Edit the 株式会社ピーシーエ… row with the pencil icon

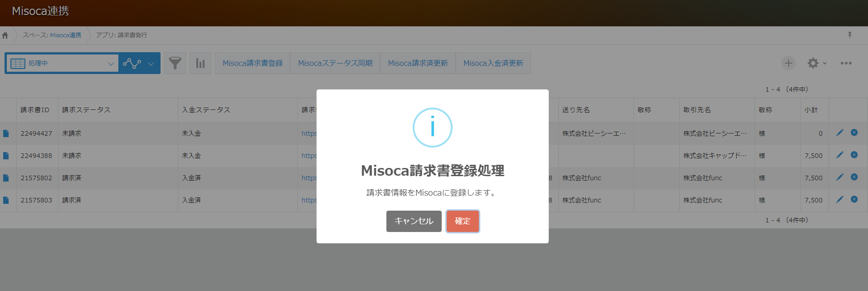coord(840,133)
